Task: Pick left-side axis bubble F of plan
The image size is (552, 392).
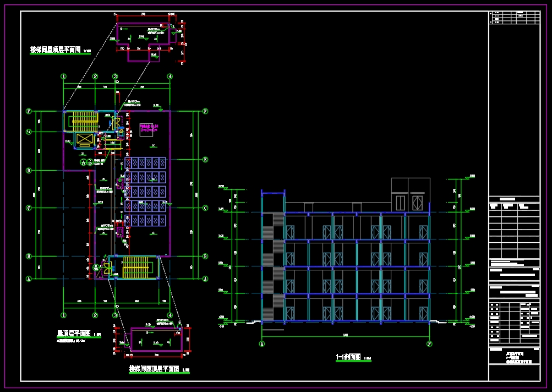Action: coord(29,111)
